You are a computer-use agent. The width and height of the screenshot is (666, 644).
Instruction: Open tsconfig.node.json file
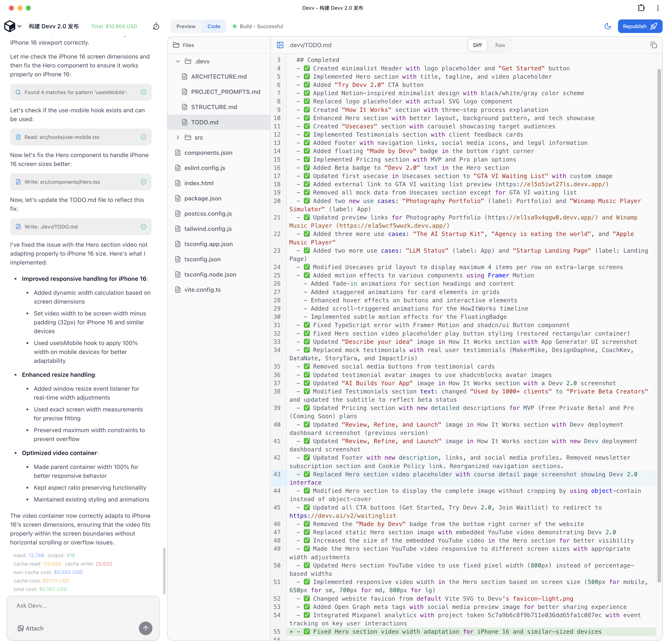pos(219,274)
